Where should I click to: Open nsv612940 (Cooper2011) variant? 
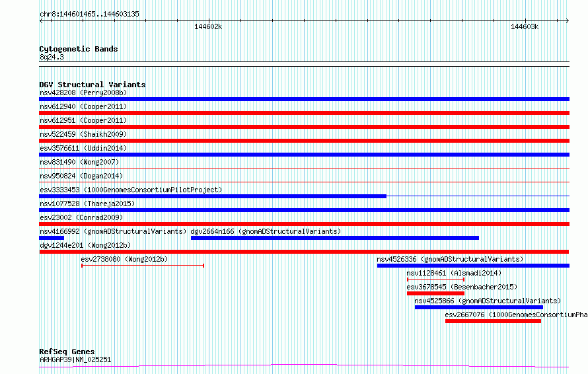83,106
